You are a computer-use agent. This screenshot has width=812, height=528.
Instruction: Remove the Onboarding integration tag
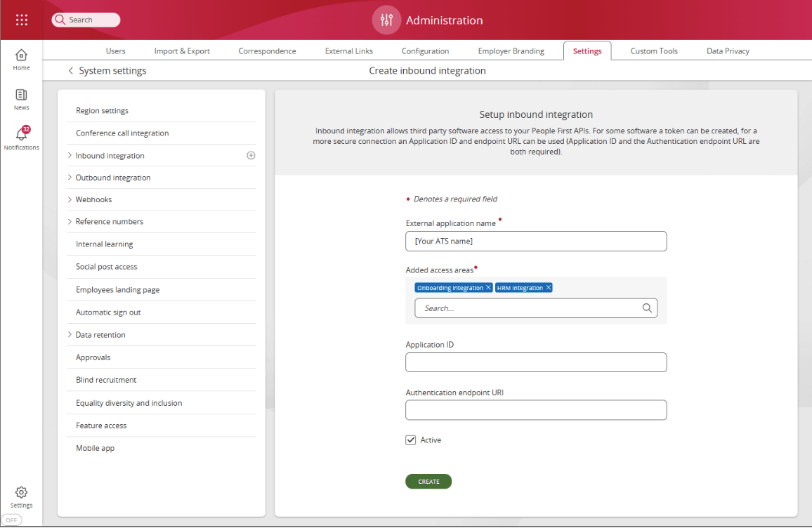coord(489,288)
